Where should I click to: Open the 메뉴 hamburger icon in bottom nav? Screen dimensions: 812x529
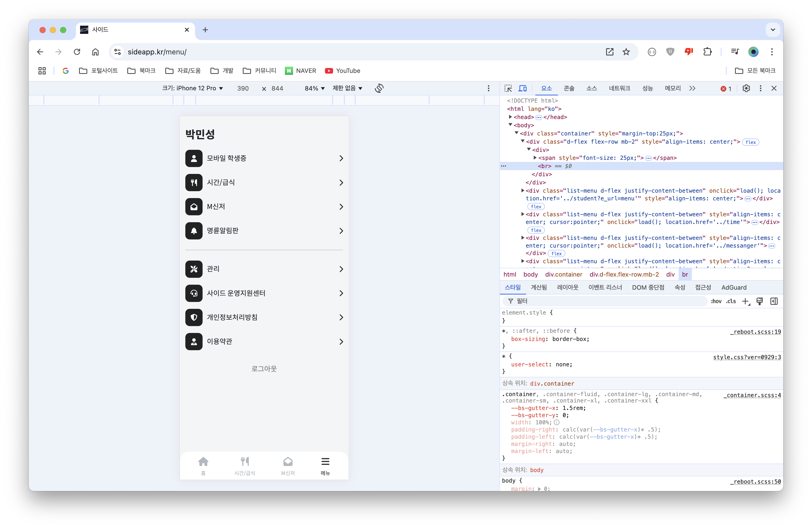[x=325, y=462]
